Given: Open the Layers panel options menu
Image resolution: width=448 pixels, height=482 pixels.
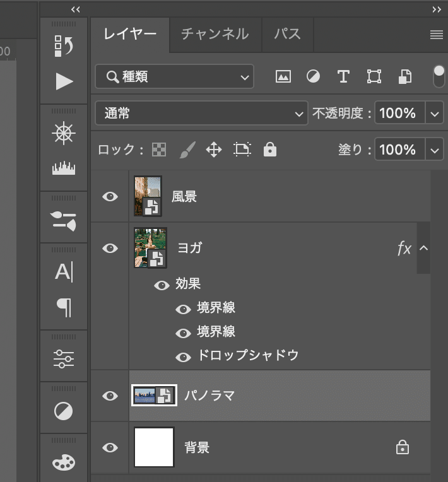Looking at the screenshot, I should (x=437, y=35).
